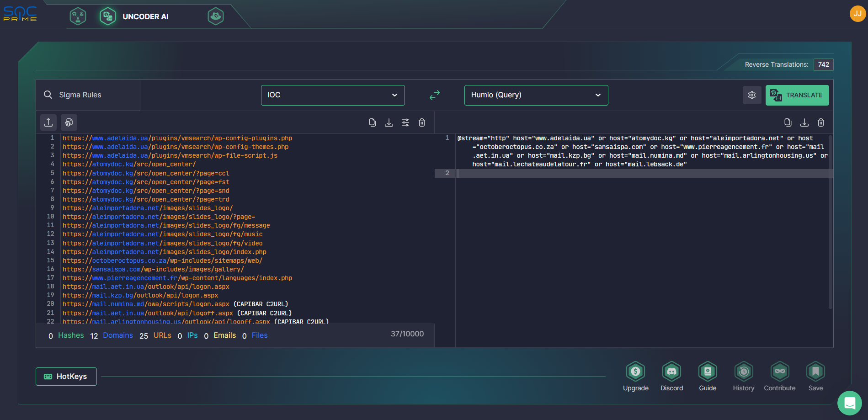
Task: Download the translated Humio query
Action: coord(804,122)
